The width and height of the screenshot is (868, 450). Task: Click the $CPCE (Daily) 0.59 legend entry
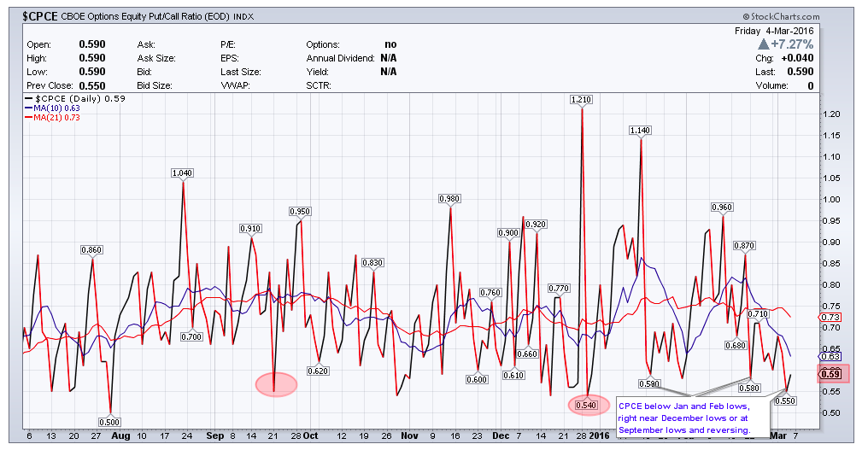pyautogui.click(x=74, y=98)
